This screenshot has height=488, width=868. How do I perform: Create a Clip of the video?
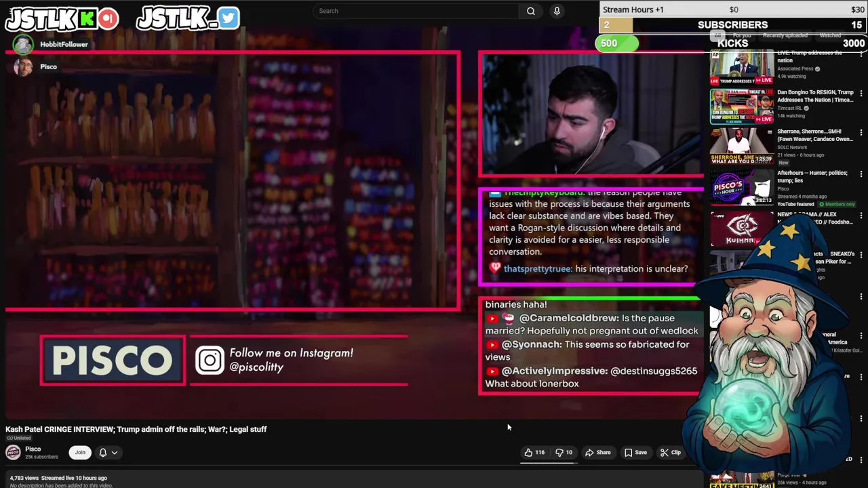tap(671, 452)
